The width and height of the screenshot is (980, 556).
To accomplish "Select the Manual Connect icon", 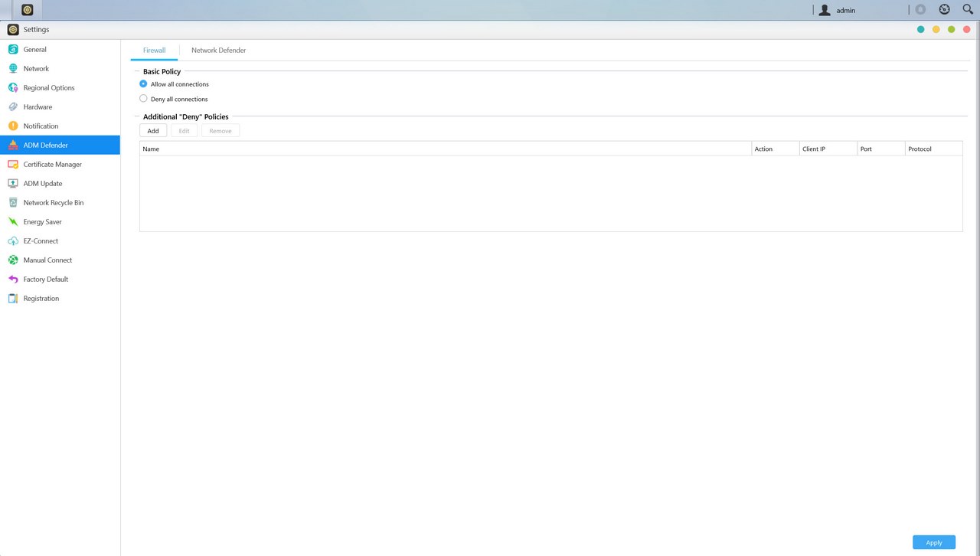I will [x=13, y=260].
